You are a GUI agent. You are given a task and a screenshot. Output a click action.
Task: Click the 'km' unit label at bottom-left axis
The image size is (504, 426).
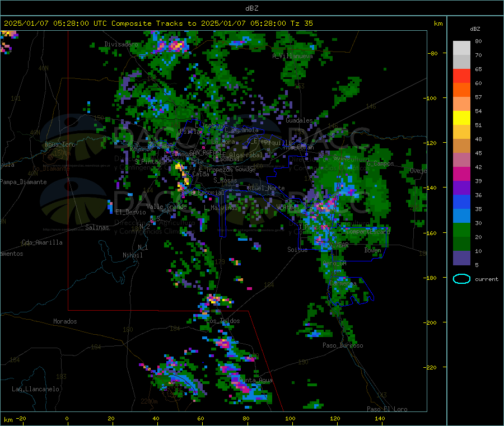pos(8,420)
